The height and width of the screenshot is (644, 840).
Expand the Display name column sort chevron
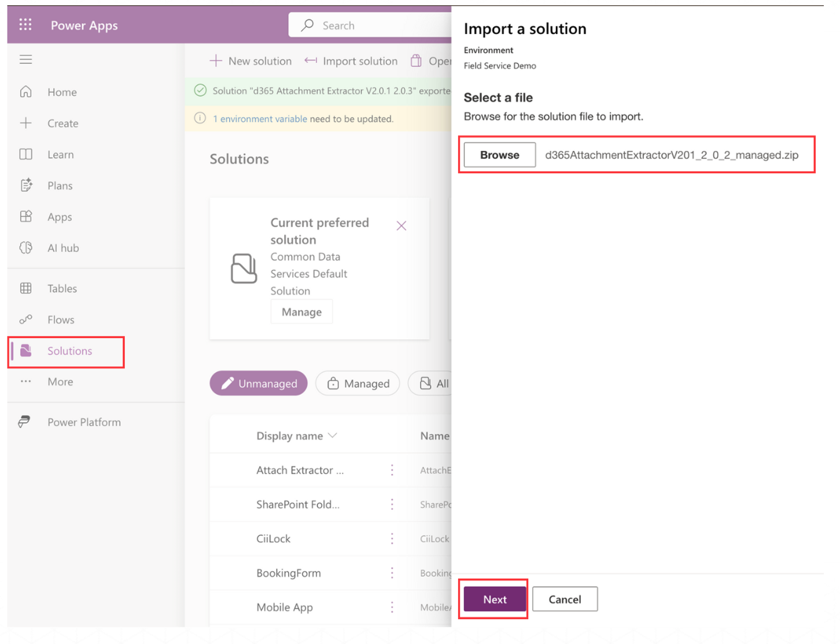tap(332, 435)
